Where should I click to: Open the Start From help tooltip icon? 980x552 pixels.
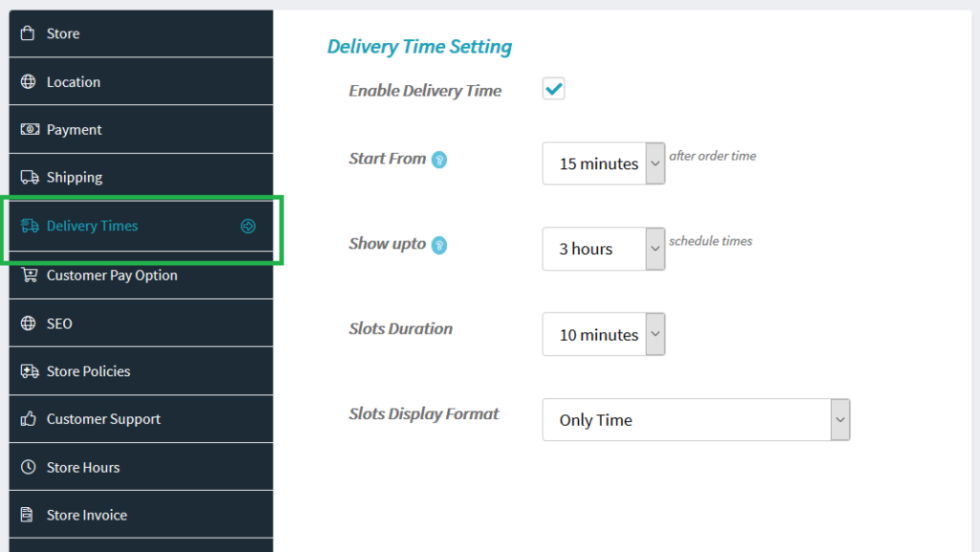[439, 160]
